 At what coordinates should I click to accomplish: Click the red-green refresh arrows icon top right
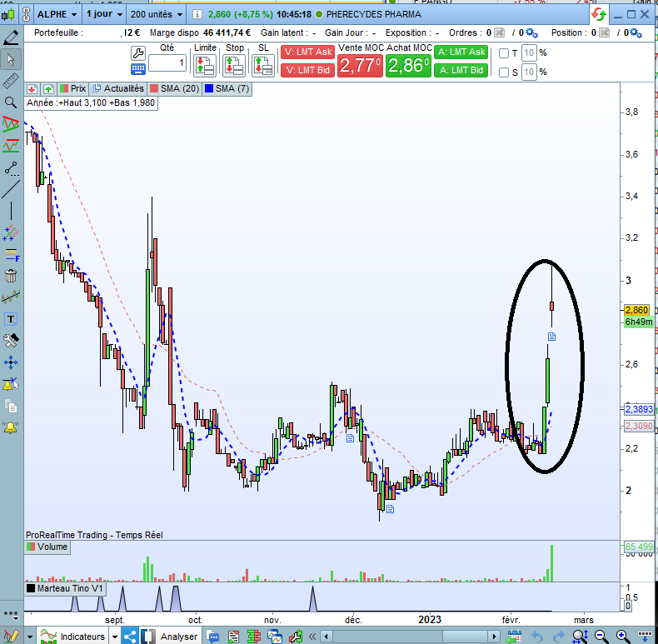tap(599, 14)
